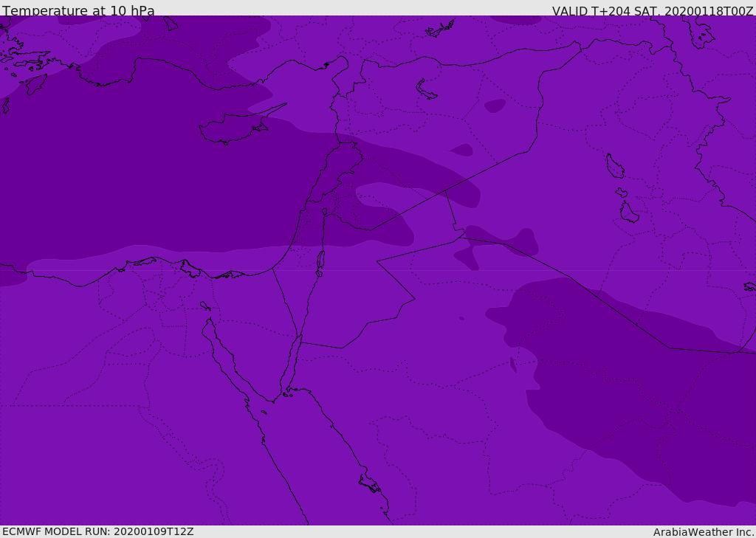This screenshot has width=756, height=538.
Task: Click the 'Temperature at 10 hPa' title text
Action: (x=78, y=10)
